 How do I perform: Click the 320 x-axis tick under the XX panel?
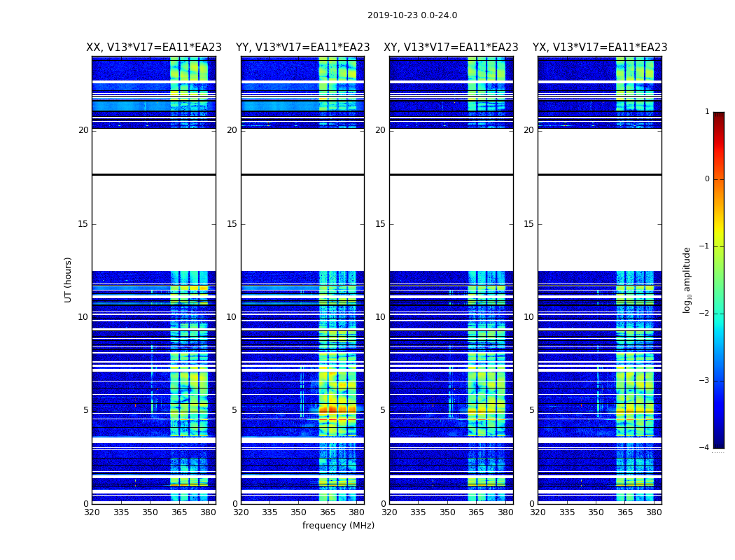pyautogui.click(x=92, y=512)
